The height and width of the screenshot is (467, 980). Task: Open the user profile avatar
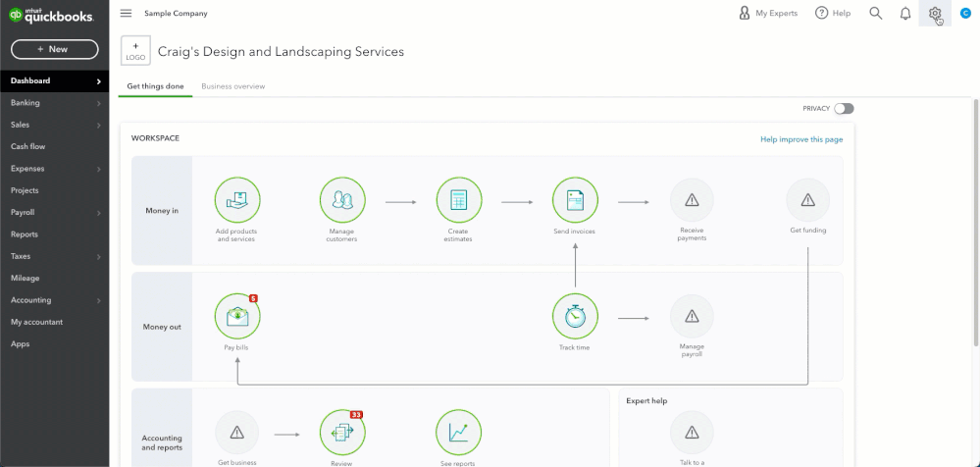[965, 13]
